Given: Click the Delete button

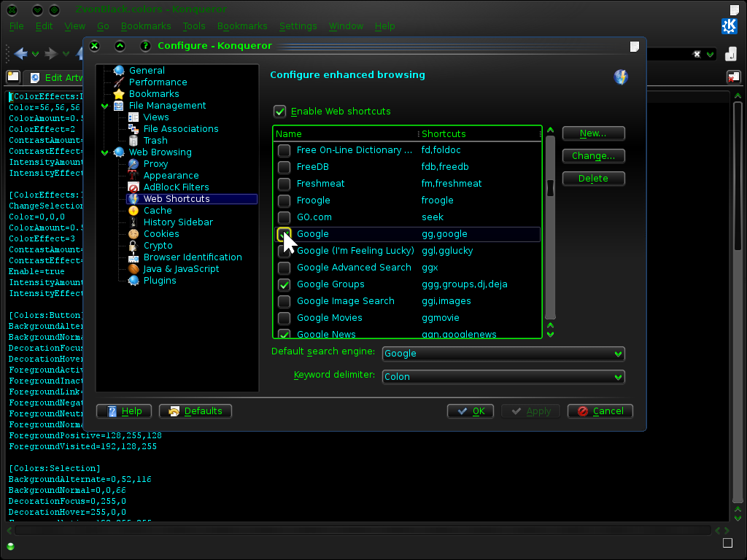Looking at the screenshot, I should coord(593,179).
